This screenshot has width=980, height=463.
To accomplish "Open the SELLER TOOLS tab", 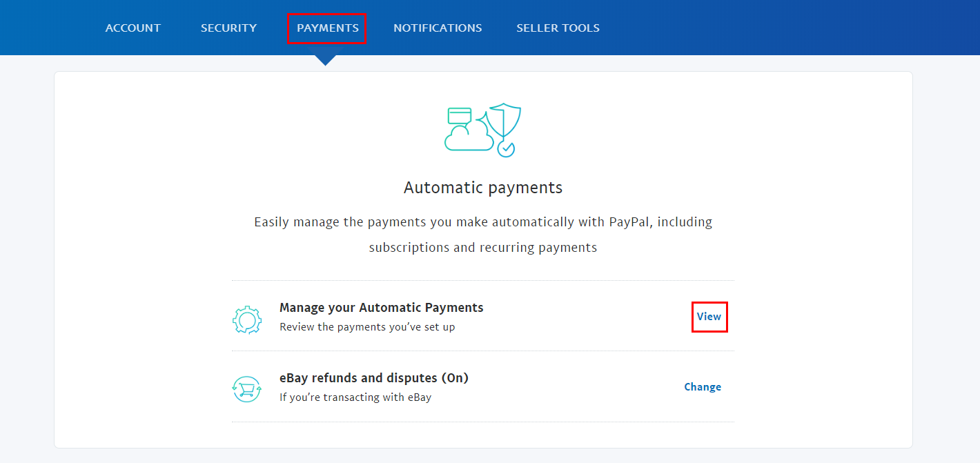I will (x=558, y=28).
